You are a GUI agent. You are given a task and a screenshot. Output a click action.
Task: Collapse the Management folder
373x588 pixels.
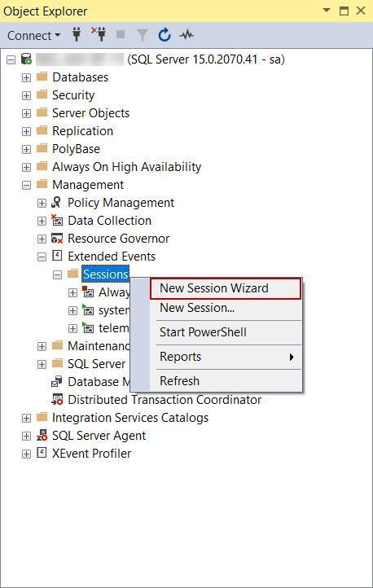point(26,185)
